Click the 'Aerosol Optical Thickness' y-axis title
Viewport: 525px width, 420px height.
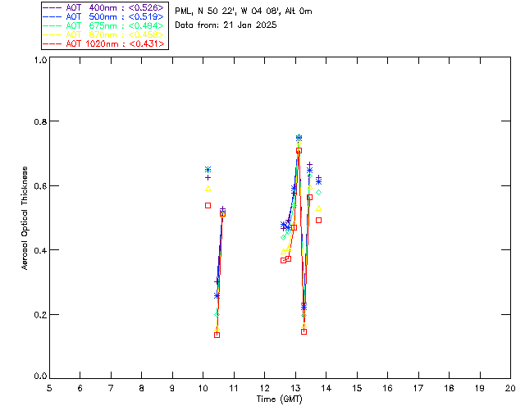pos(25,218)
